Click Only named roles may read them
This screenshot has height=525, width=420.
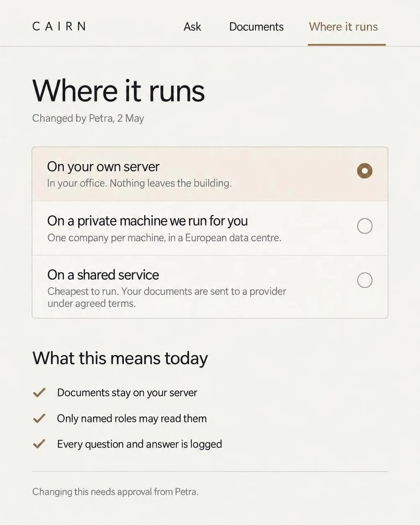tap(132, 418)
